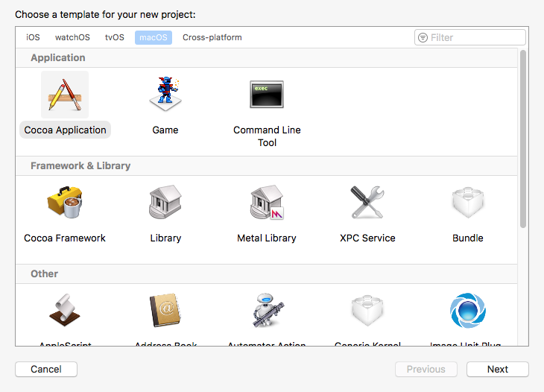The height and width of the screenshot is (392, 544).
Task: Select the macOS tab
Action: [x=154, y=37]
